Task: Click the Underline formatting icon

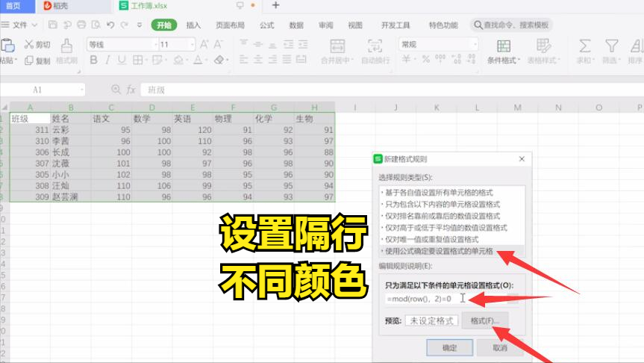Action: tap(122, 60)
